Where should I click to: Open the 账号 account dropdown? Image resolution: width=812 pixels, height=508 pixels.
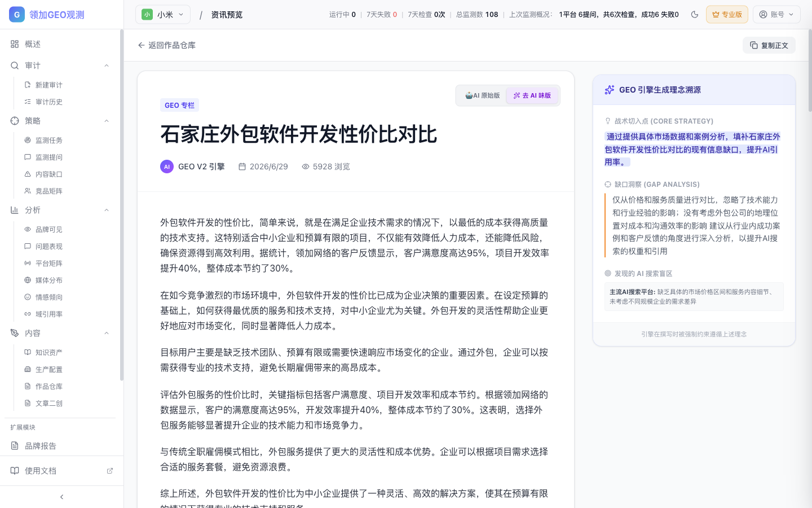point(776,15)
